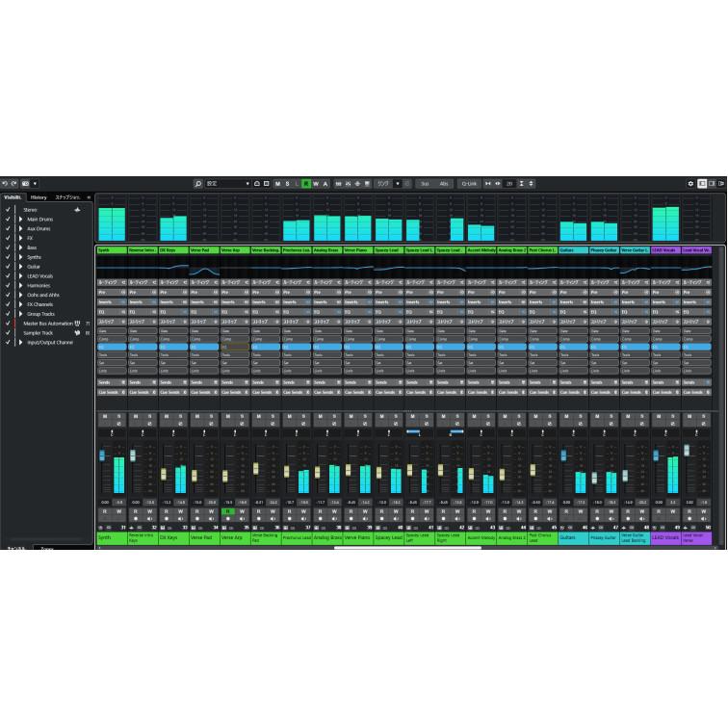The width and height of the screenshot is (728, 728).
Task: Toggle visibility checkmark for Sampler Track
Action: pyautogui.click(x=8, y=333)
